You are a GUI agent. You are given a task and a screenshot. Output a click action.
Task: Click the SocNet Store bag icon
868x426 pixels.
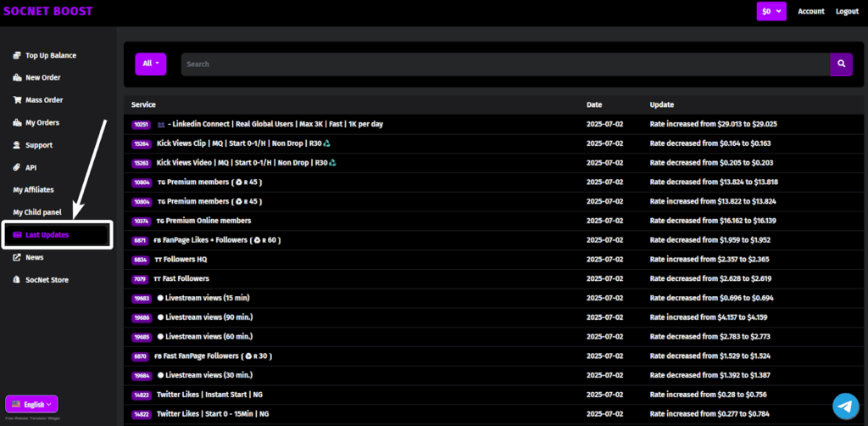coord(17,280)
